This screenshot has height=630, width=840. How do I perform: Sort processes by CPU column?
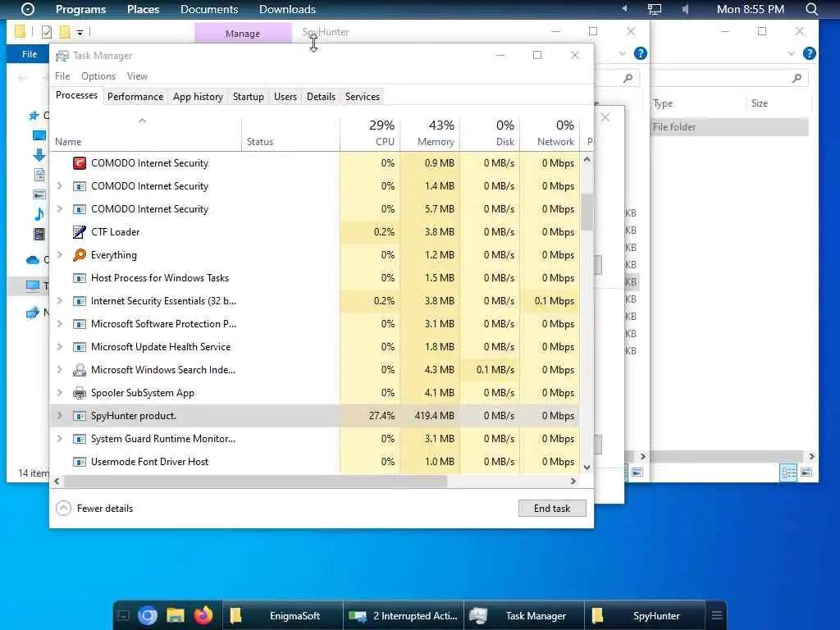pos(370,132)
